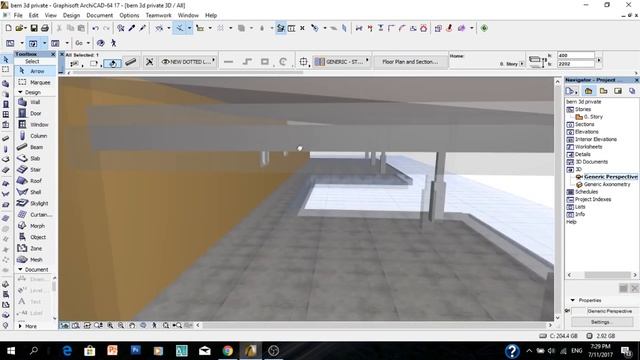Choose the Mesh tool
The height and width of the screenshot is (360, 640).
(x=36, y=259)
